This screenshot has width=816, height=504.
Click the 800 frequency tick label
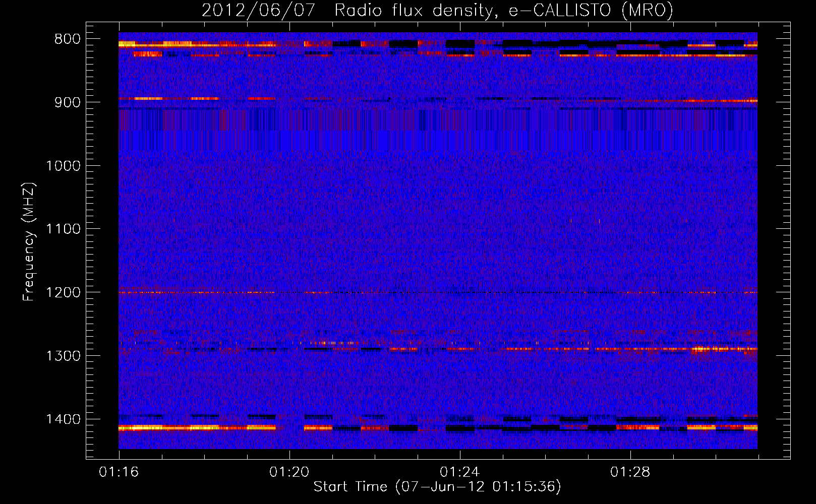[67, 39]
